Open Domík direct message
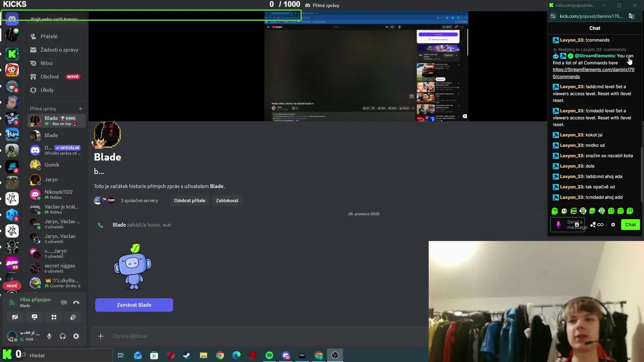This screenshot has height=362, width=644. point(56,165)
